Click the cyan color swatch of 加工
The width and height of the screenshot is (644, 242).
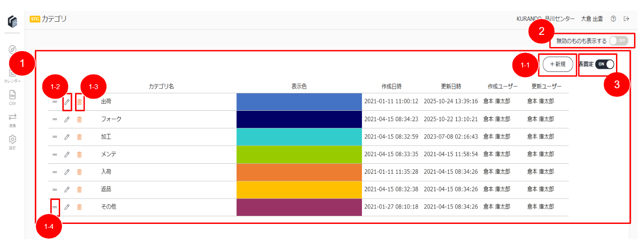click(x=299, y=137)
